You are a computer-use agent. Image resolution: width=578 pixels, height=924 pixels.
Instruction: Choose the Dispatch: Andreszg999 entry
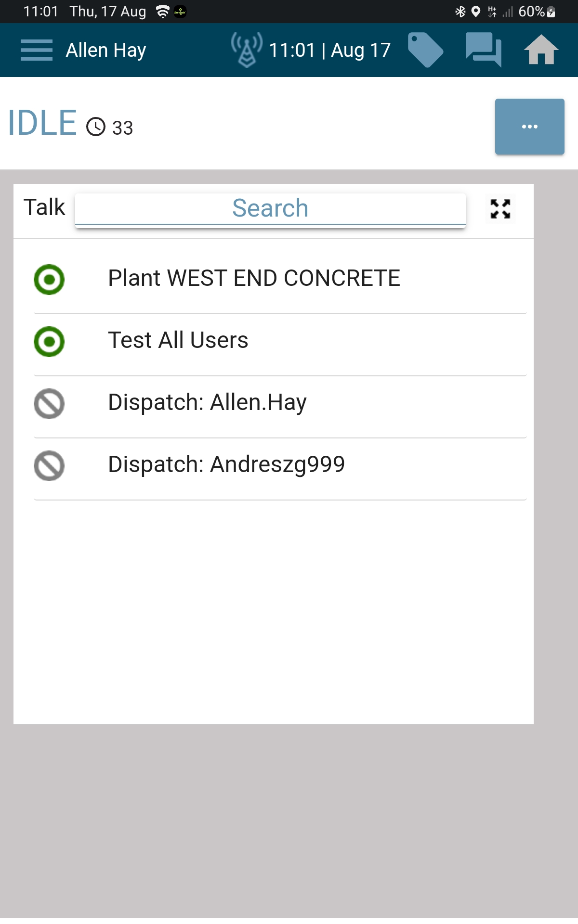(226, 464)
